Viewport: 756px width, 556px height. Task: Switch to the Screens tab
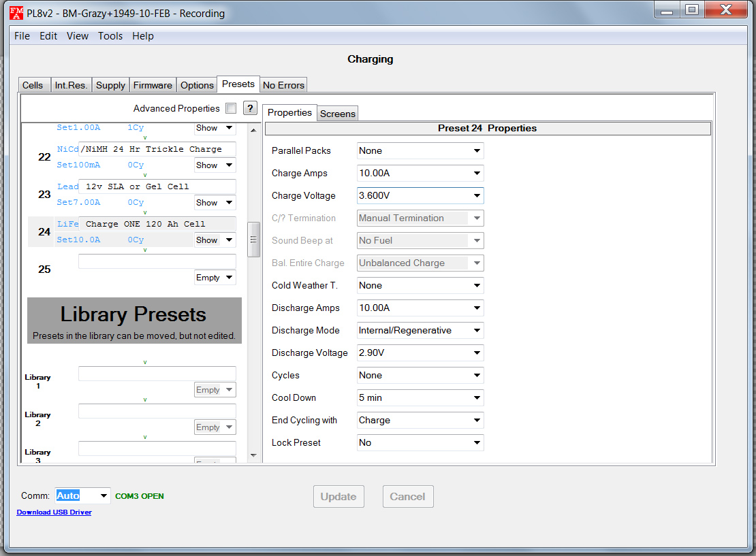pos(337,114)
